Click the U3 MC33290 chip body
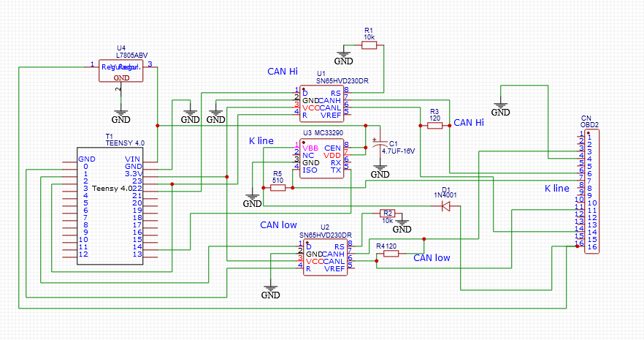The height and width of the screenshot is (340, 644). pyautogui.click(x=321, y=159)
